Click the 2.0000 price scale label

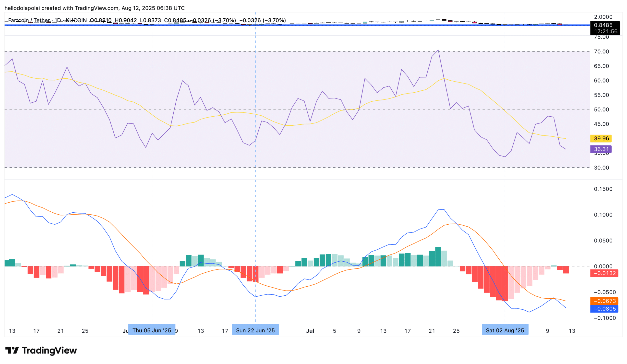pyautogui.click(x=603, y=17)
